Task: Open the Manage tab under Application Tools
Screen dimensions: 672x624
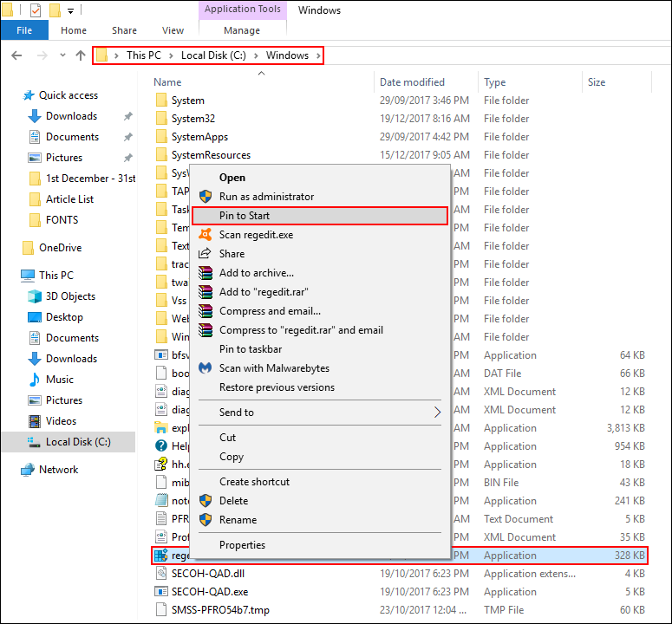Action: coord(242,30)
